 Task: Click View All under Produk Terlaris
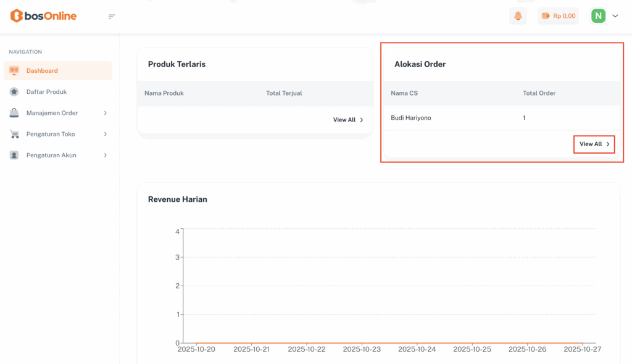point(348,120)
